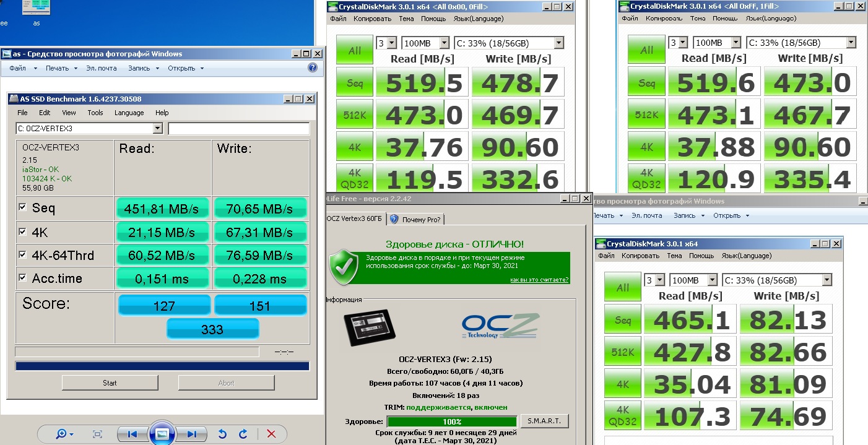868x445 pixels.
Task: Open the Language menu in AS SSD Benchmark
Action: tap(129, 113)
